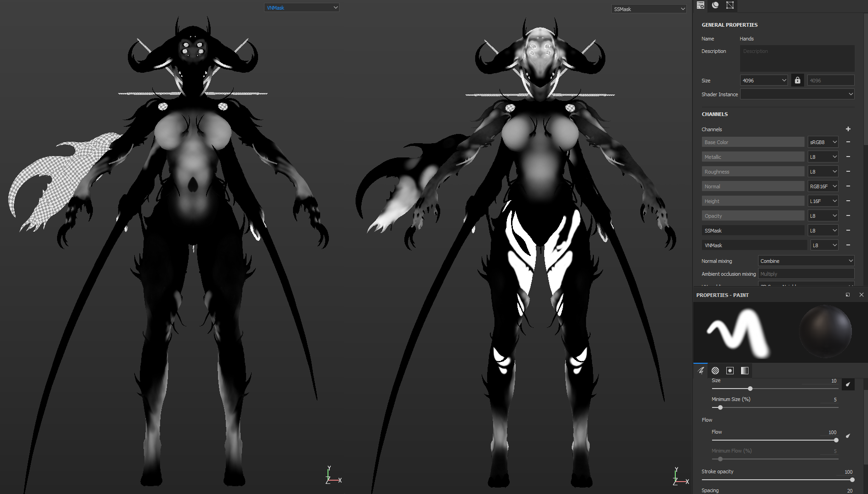Screen dimensions: 868x494
Task: Open the Grayscale gradient tab icon
Action: coord(744,370)
